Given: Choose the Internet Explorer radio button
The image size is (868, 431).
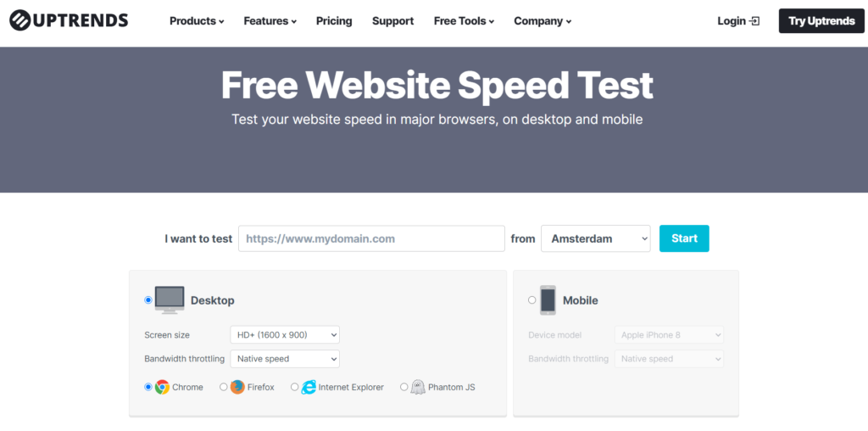Looking at the screenshot, I should (x=294, y=387).
